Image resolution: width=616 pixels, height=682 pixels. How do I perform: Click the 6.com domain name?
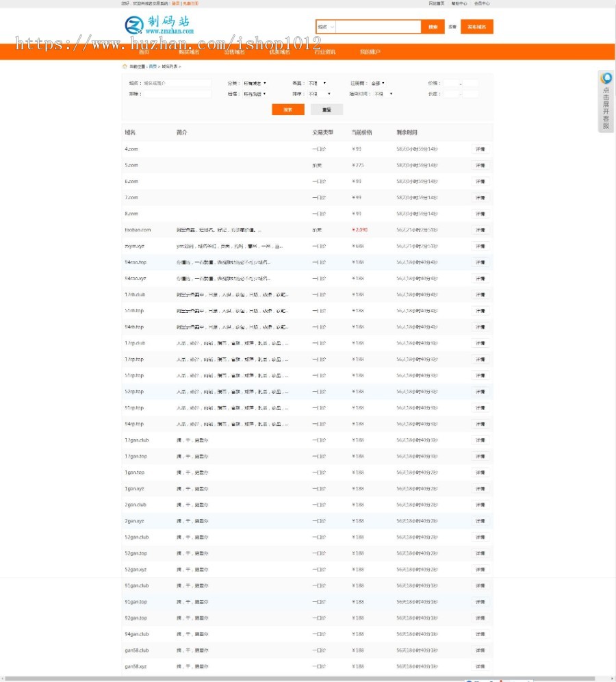click(x=131, y=181)
